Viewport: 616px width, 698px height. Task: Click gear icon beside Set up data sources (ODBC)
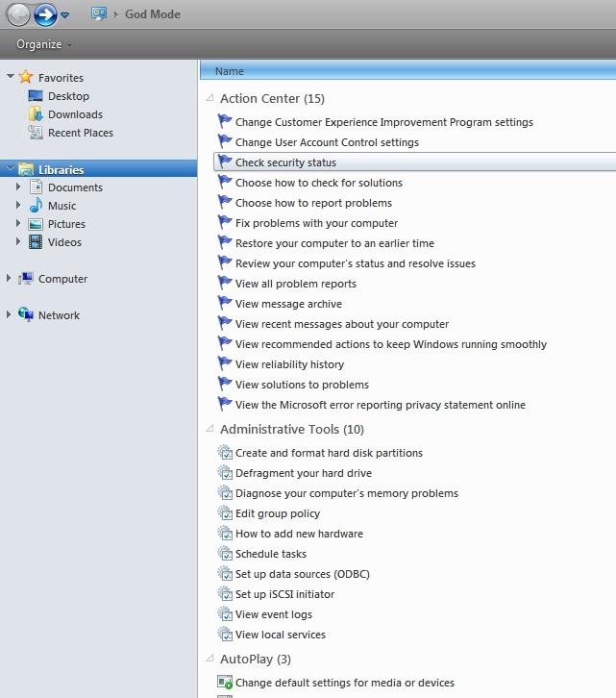pyautogui.click(x=225, y=573)
